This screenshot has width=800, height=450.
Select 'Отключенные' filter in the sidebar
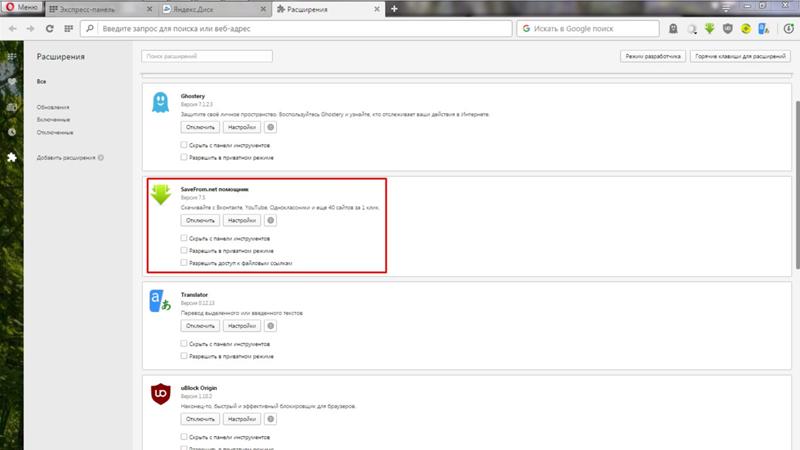55,132
